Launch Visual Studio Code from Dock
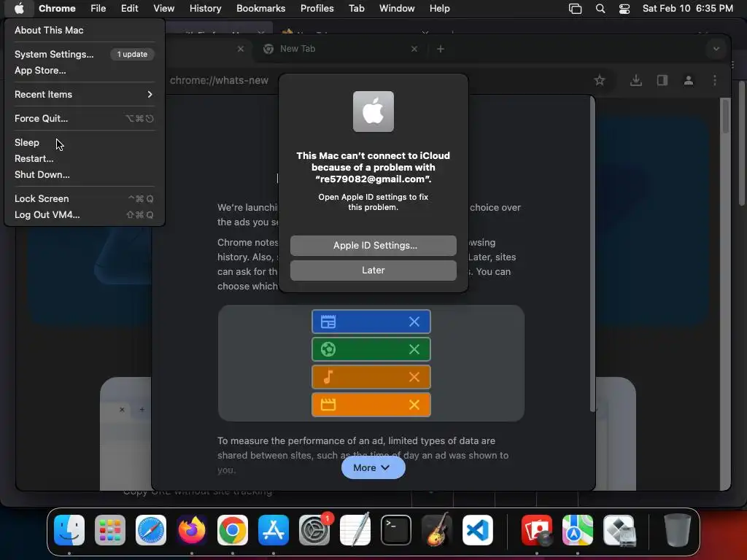The height and width of the screenshot is (560, 747). 478,530
